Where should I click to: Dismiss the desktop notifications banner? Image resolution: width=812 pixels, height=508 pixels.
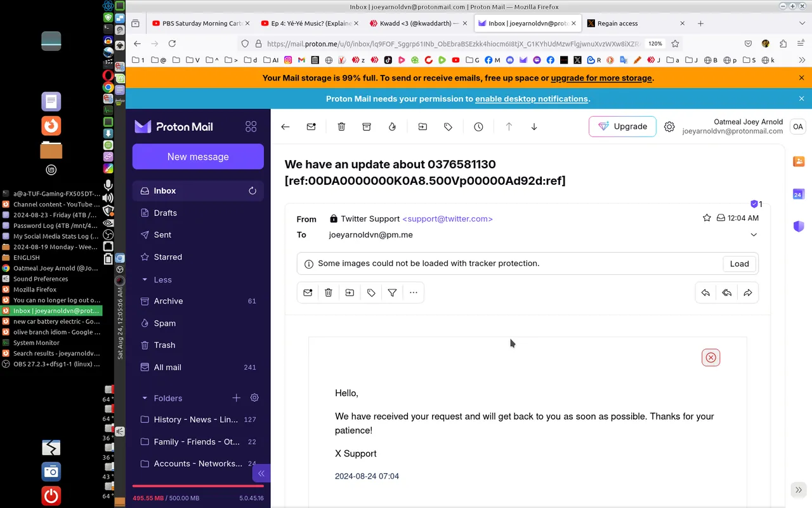coord(801,99)
